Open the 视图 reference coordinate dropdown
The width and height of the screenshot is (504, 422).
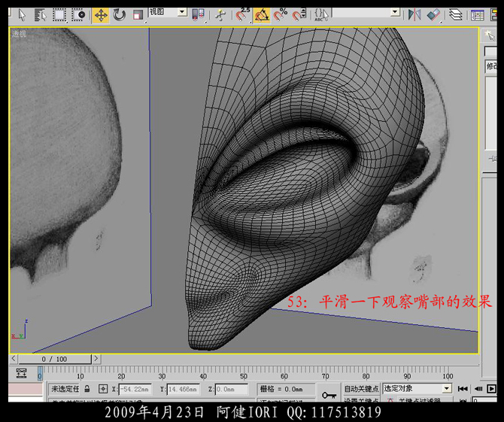click(x=168, y=12)
